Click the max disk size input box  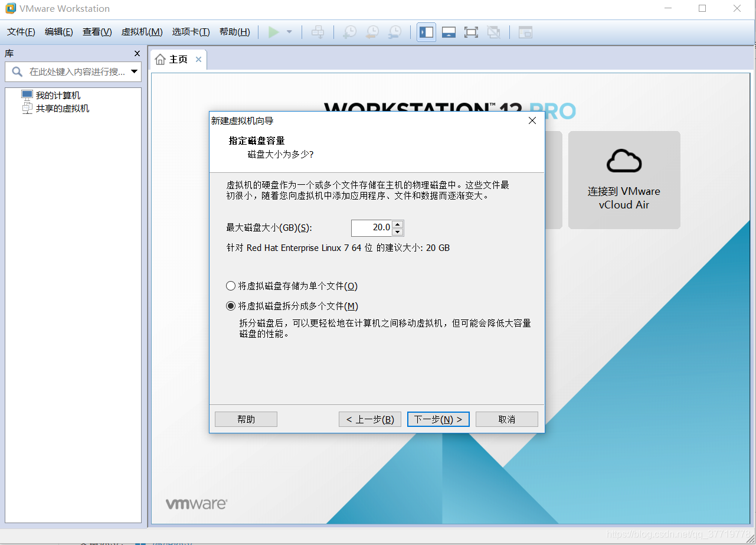(372, 227)
